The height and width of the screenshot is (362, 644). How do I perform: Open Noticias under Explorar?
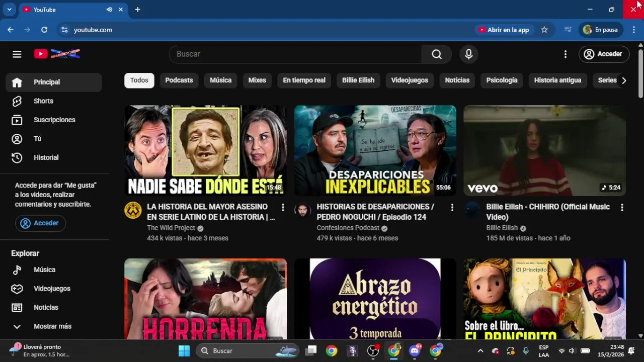[x=54, y=307]
